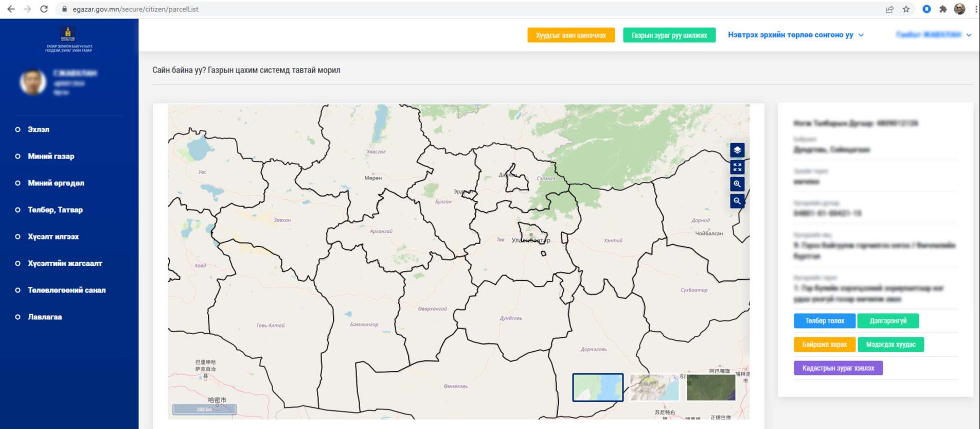Image resolution: width=980 pixels, height=429 pixels.
Task: Open Эхлэл in the sidebar
Action: [x=39, y=129]
